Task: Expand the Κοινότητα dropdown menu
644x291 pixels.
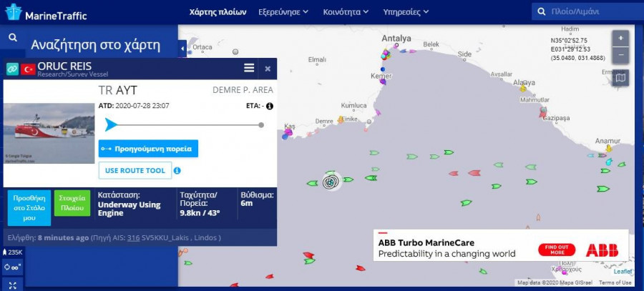Action: [346, 12]
